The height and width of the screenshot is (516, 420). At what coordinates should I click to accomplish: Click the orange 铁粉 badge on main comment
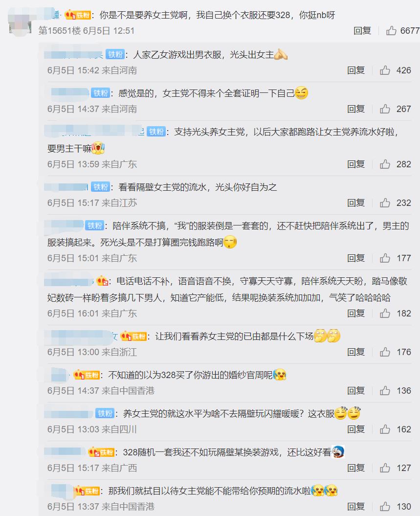click(78, 15)
